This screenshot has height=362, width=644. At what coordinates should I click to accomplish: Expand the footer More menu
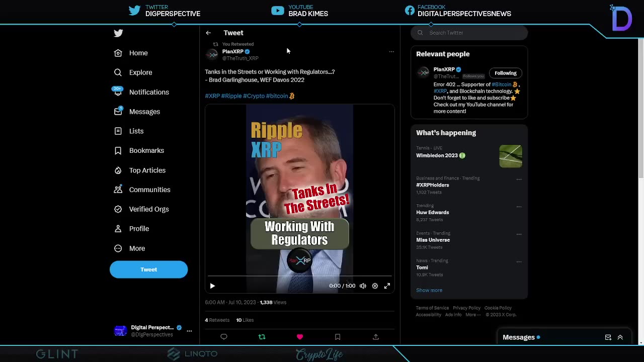coord(473,315)
